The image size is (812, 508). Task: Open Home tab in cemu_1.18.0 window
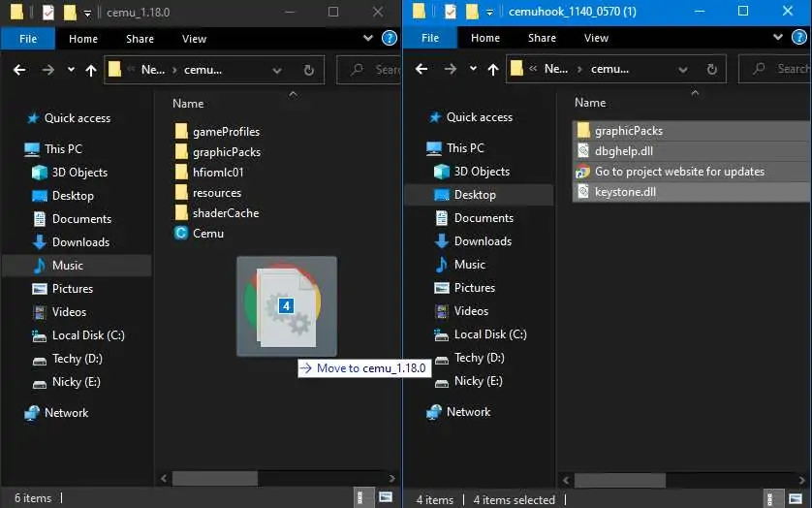(83, 39)
